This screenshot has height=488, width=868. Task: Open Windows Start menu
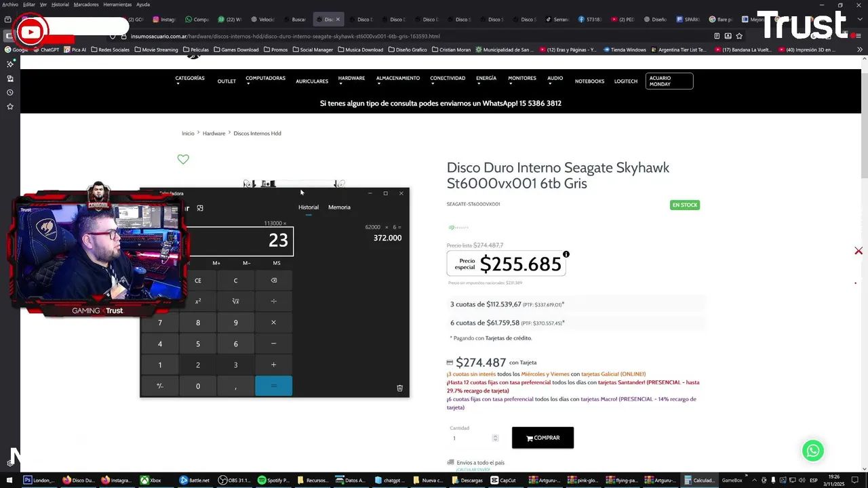point(9,480)
